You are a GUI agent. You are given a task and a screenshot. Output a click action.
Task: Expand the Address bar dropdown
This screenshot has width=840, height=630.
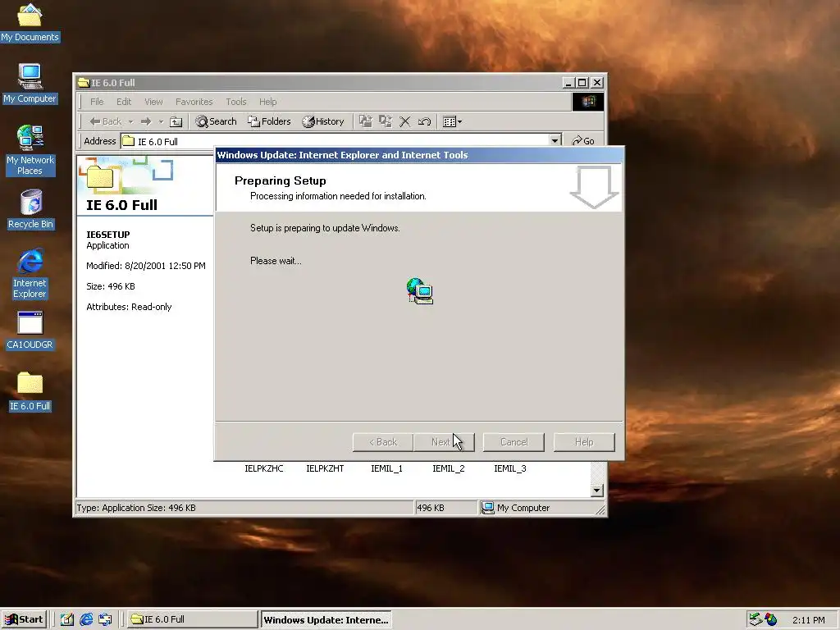[x=555, y=140]
